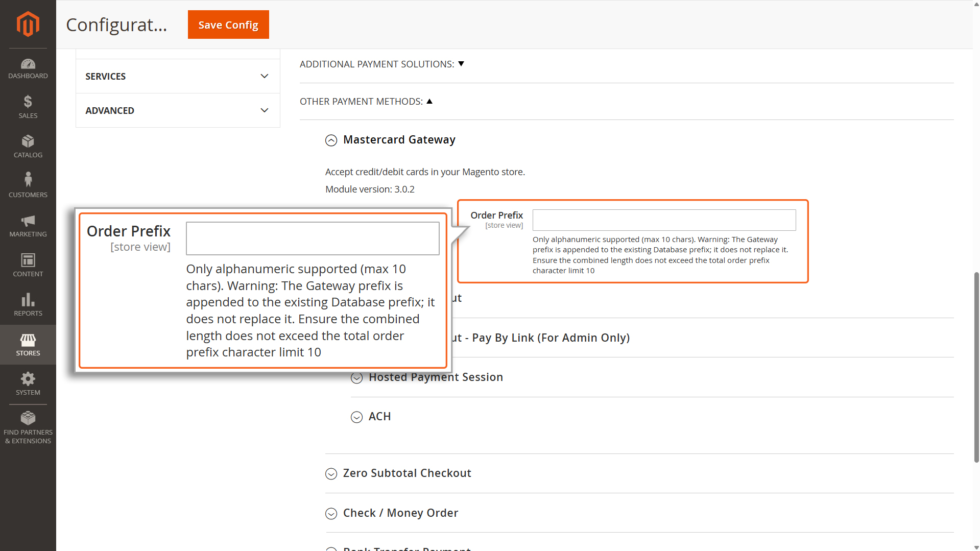
Task: Click the vertical page scrollbar
Action: pos(976,368)
